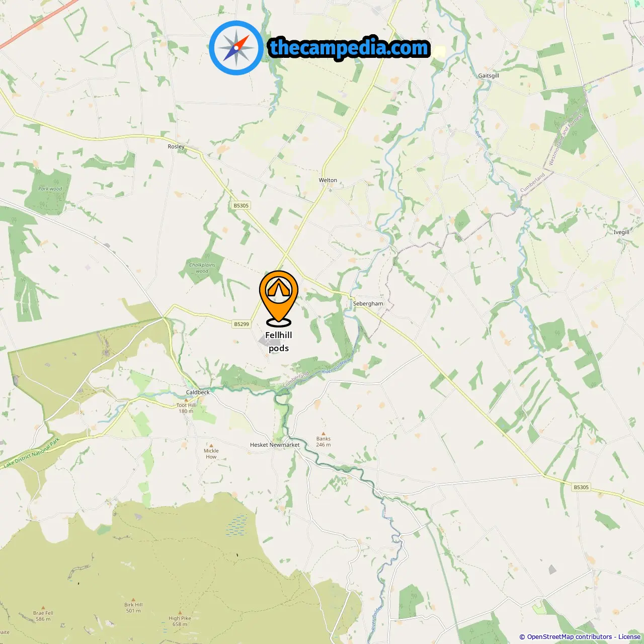Click the Fellhill pods label text
Viewport: 644px width, 644px height.
point(279,342)
